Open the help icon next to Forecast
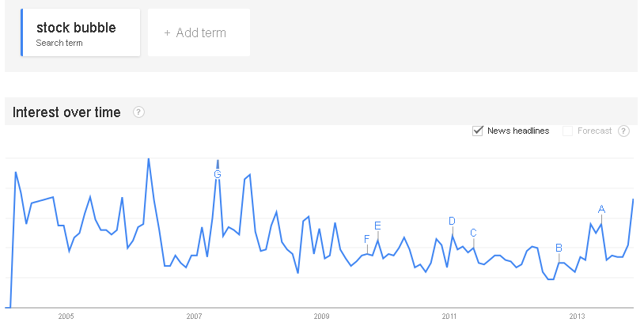 (623, 131)
